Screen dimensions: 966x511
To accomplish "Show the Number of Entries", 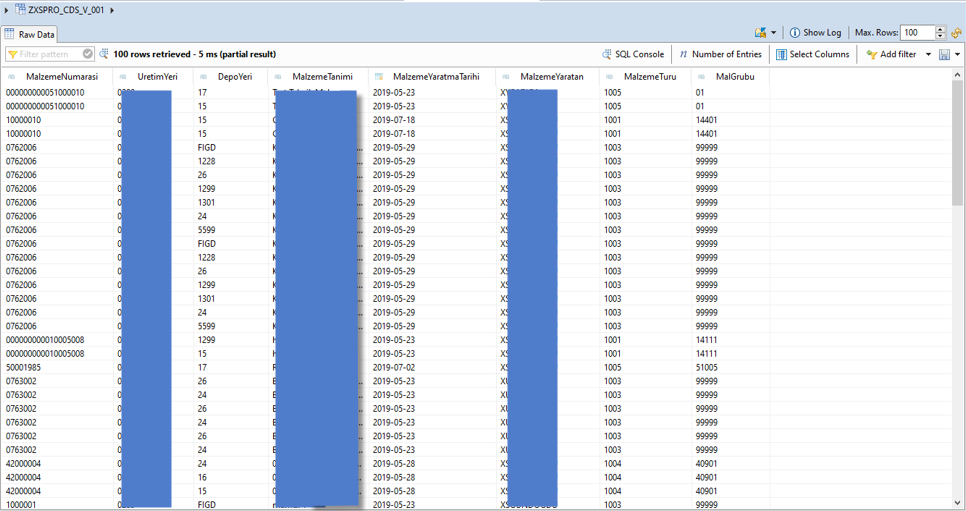I will pos(720,54).
